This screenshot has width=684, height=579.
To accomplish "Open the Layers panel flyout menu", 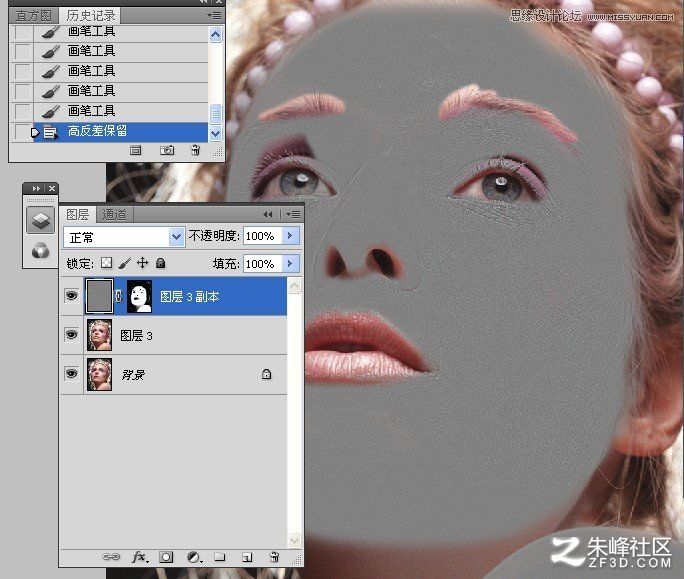I will tap(294, 214).
